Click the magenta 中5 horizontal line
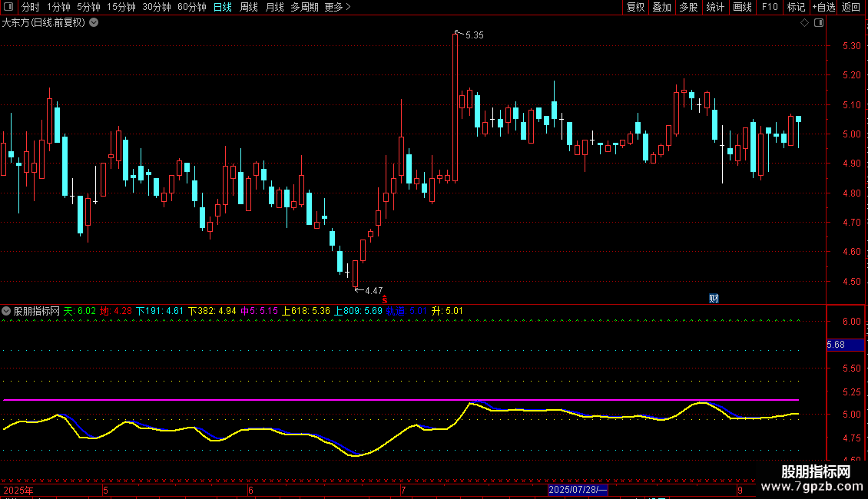The width and height of the screenshot is (868, 499). pos(401,399)
